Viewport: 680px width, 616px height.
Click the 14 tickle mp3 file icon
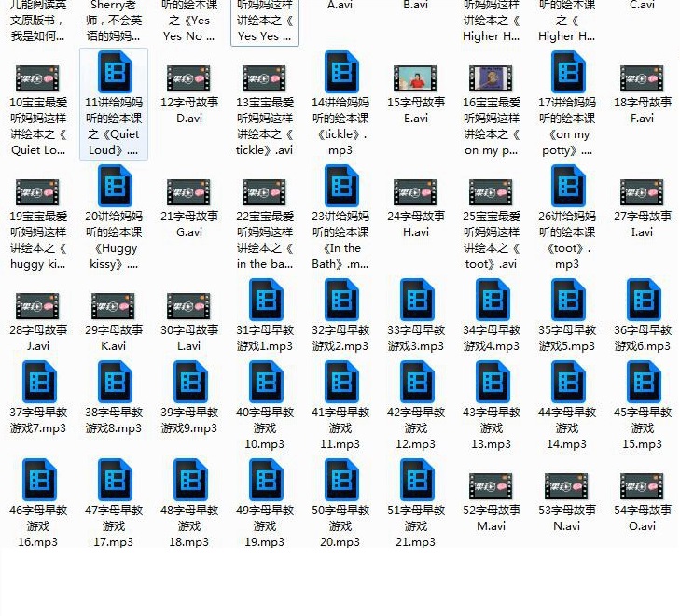click(x=341, y=73)
